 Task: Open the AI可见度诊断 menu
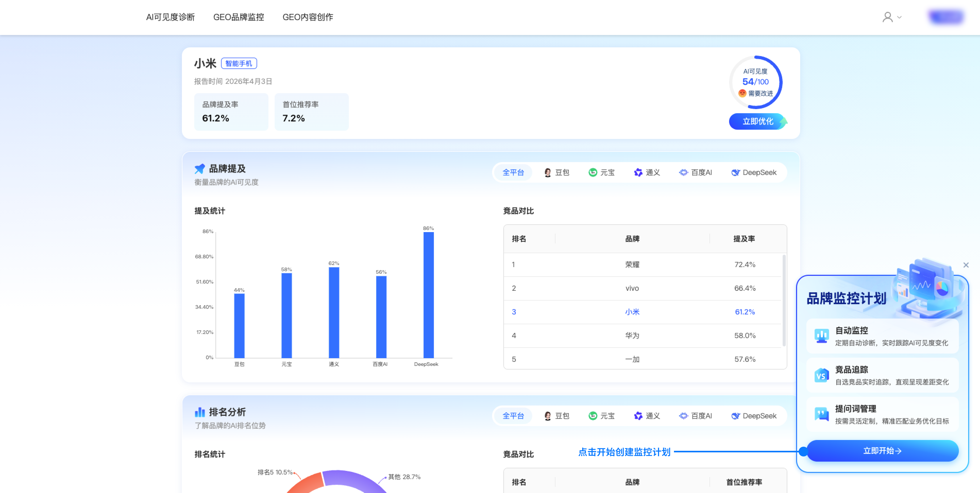(170, 17)
